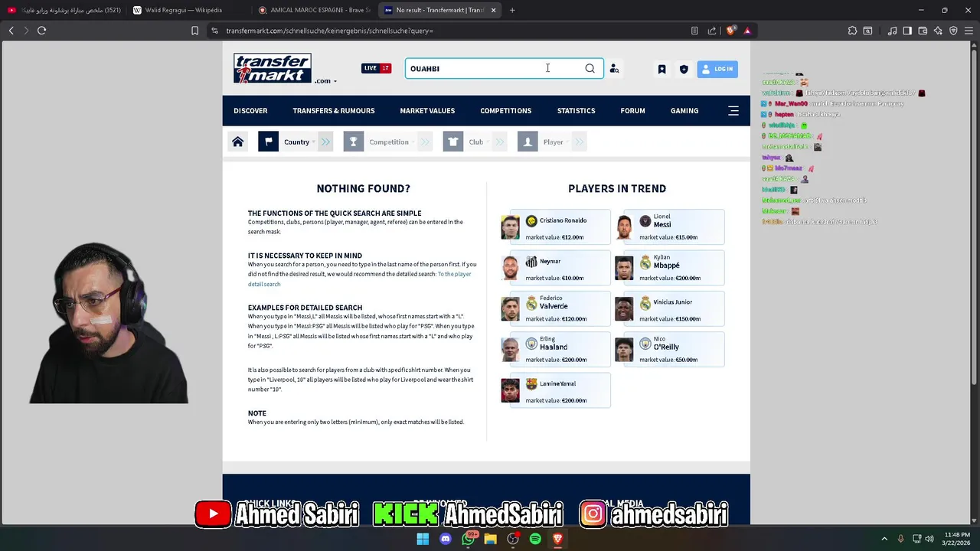Viewport: 980px width, 551px height.
Task: Open the Statistics menu
Action: (576, 111)
